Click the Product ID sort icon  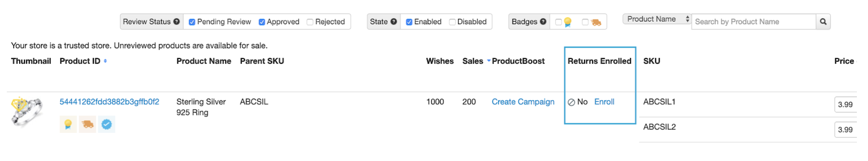(x=105, y=61)
